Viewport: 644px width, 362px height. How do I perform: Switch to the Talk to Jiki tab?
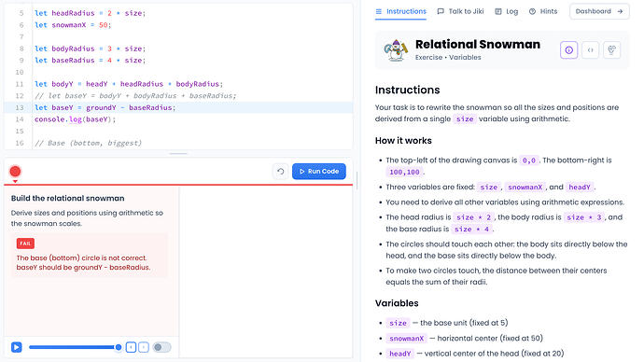click(460, 11)
